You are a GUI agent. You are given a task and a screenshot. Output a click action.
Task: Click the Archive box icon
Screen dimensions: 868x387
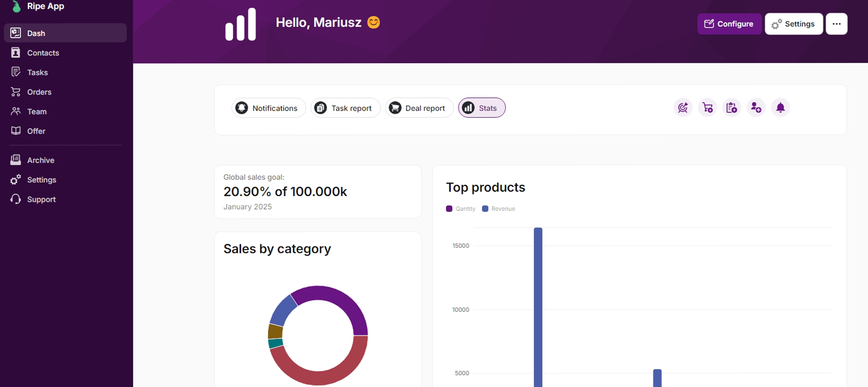pyautogui.click(x=16, y=159)
